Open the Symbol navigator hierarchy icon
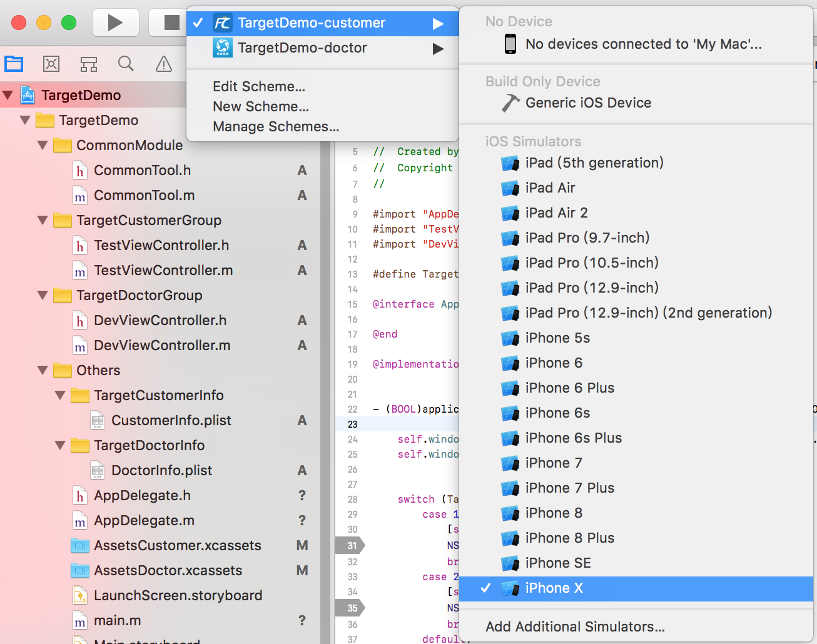 click(x=89, y=63)
